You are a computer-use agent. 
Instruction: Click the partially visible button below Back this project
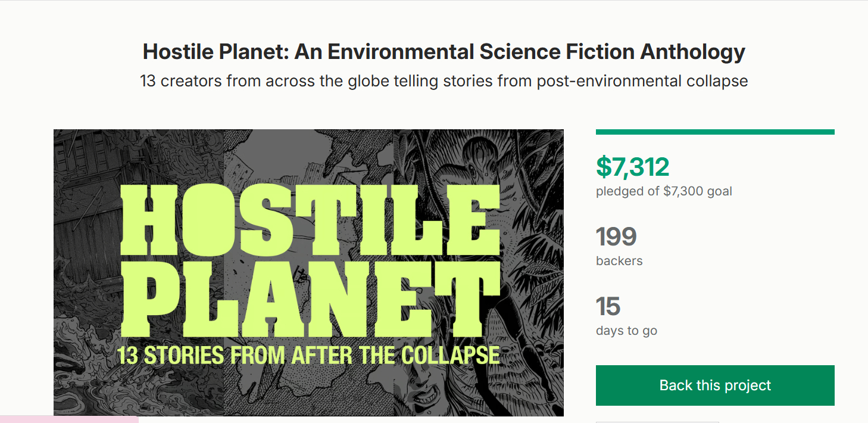657,421
